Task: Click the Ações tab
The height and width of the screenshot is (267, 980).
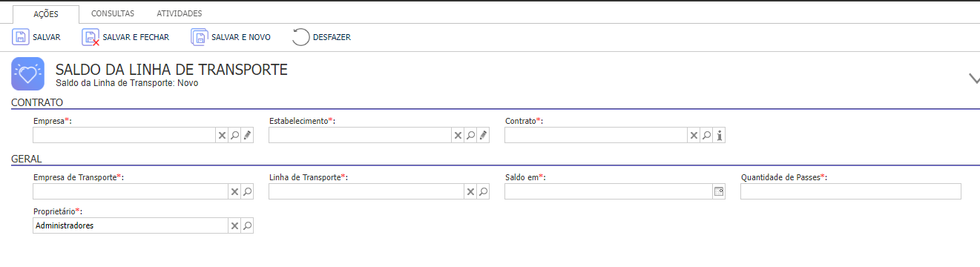Action: (46, 14)
